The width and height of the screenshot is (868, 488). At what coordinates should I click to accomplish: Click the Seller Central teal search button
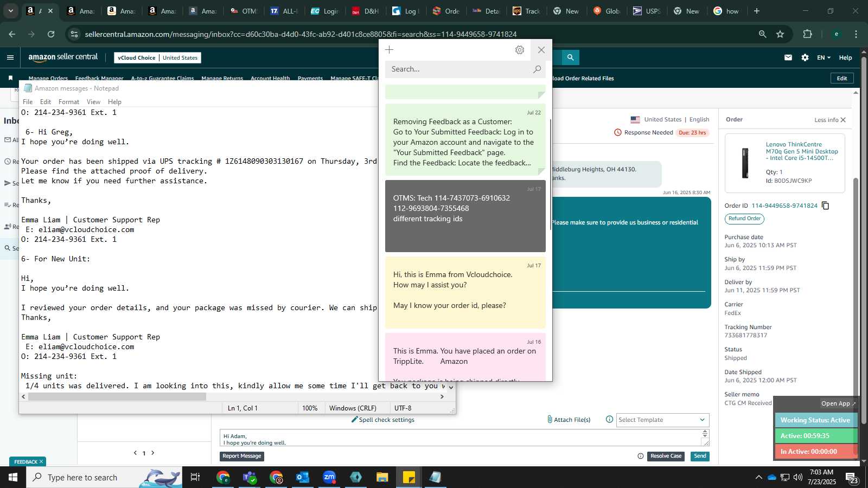pyautogui.click(x=570, y=57)
